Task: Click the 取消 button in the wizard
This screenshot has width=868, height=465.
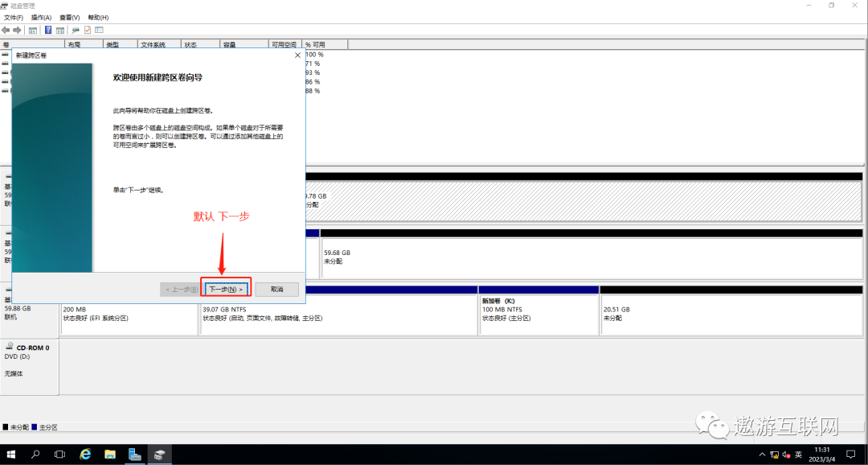Action: pyautogui.click(x=276, y=290)
